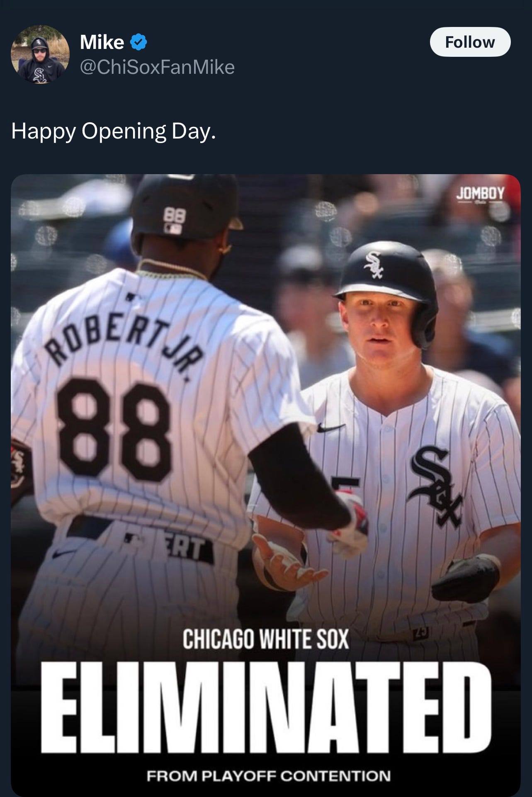This screenshot has height=797, width=532.
Task: Follow the ChiSoxFanMike account
Action: point(470,42)
